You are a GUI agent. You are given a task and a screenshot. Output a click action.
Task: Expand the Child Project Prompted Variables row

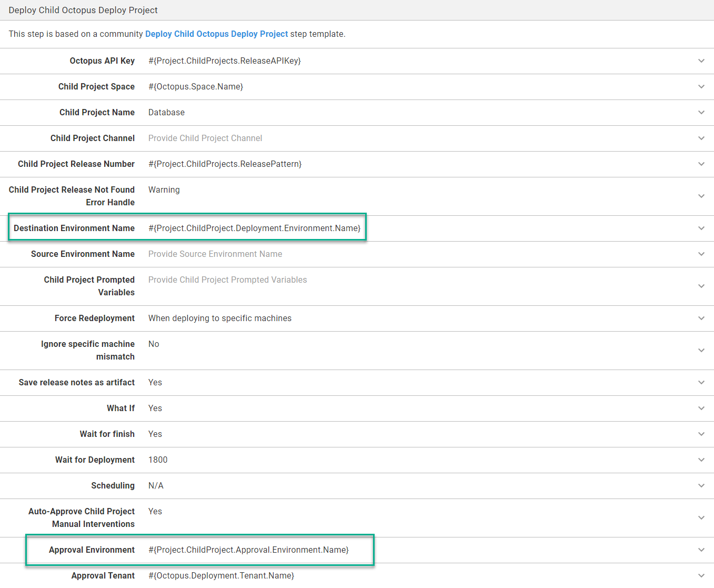701,286
